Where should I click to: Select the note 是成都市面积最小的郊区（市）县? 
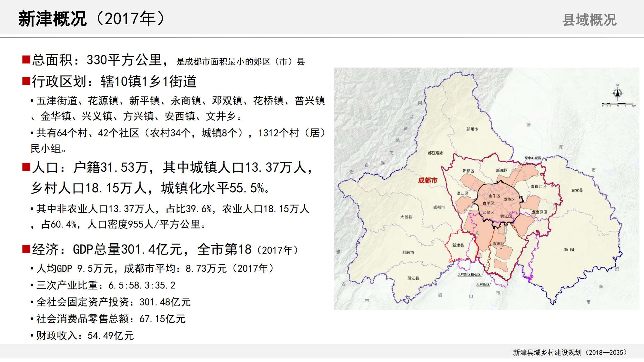tap(240, 62)
